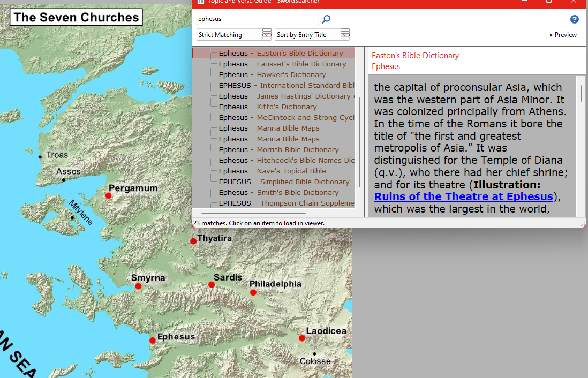Image resolution: width=588 pixels, height=378 pixels.
Task: Click the Assos label on the map
Action: (68, 171)
